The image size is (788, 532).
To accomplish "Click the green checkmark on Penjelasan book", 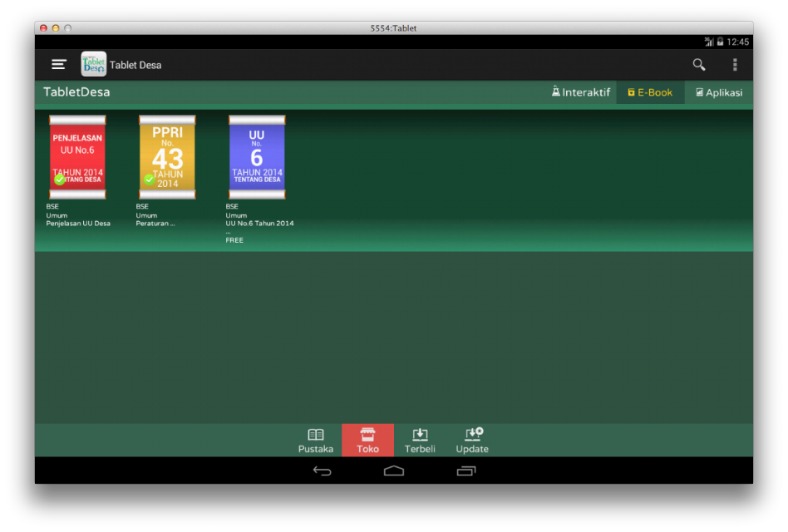I will (60, 179).
